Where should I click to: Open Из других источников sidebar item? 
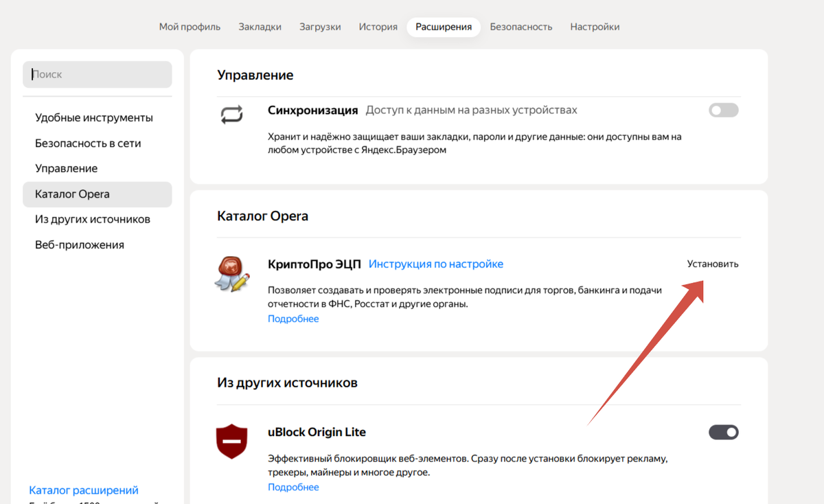[93, 219]
